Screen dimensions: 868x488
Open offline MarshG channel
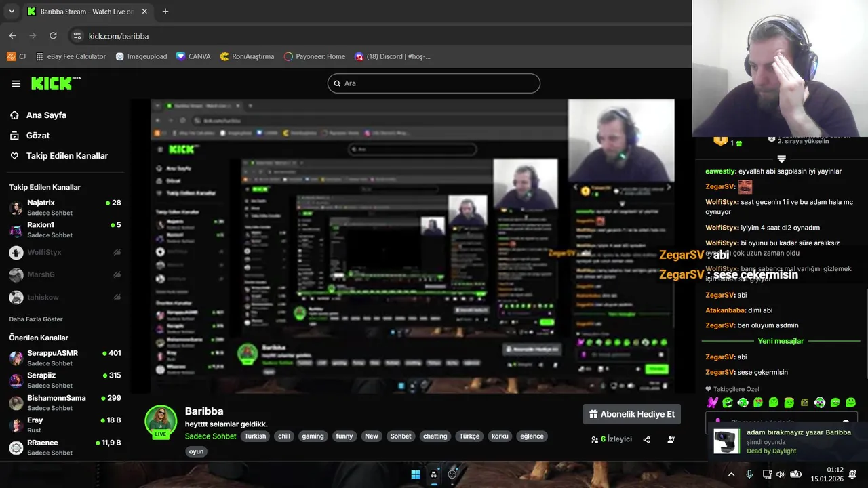tap(65, 274)
